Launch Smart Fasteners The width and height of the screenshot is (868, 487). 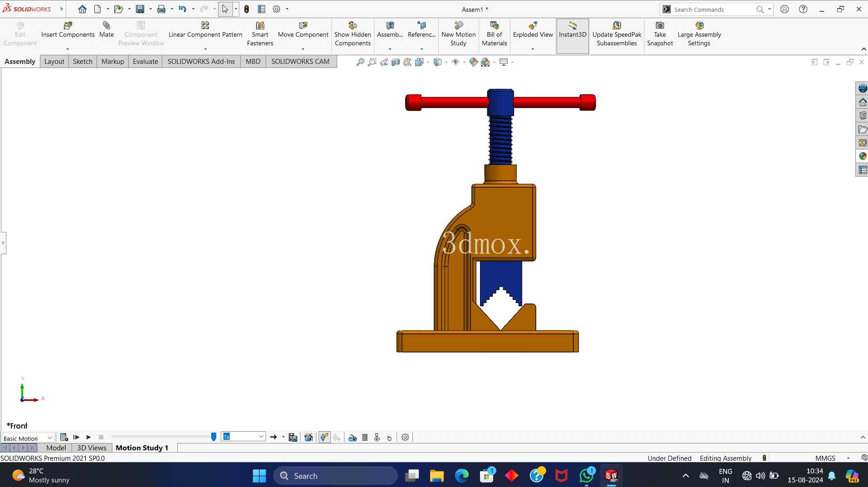pyautogui.click(x=260, y=34)
